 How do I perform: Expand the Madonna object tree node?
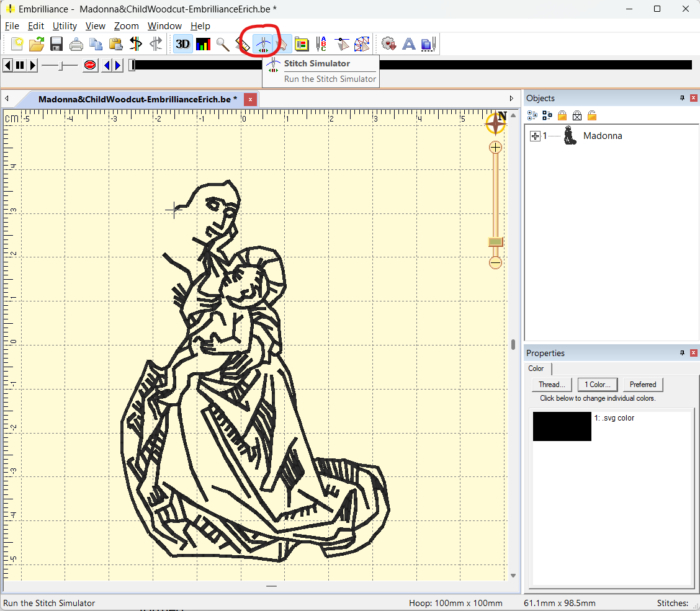[535, 136]
